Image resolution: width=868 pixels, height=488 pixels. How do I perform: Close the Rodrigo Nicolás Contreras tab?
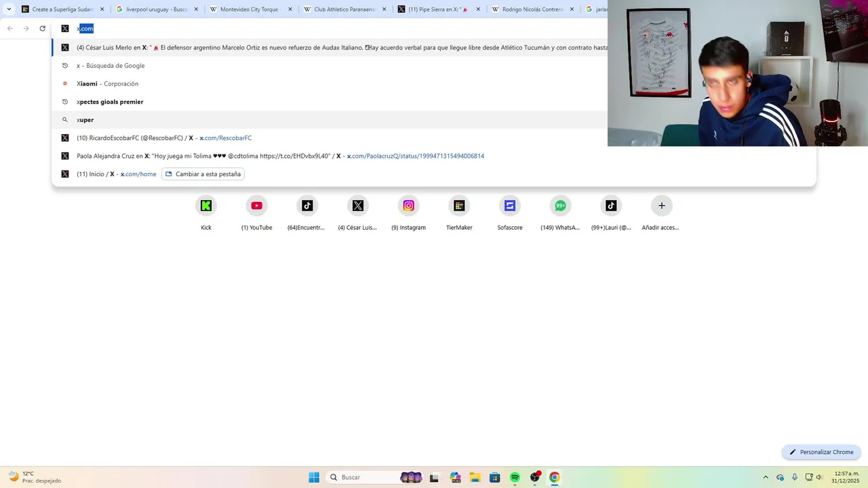pos(572,9)
